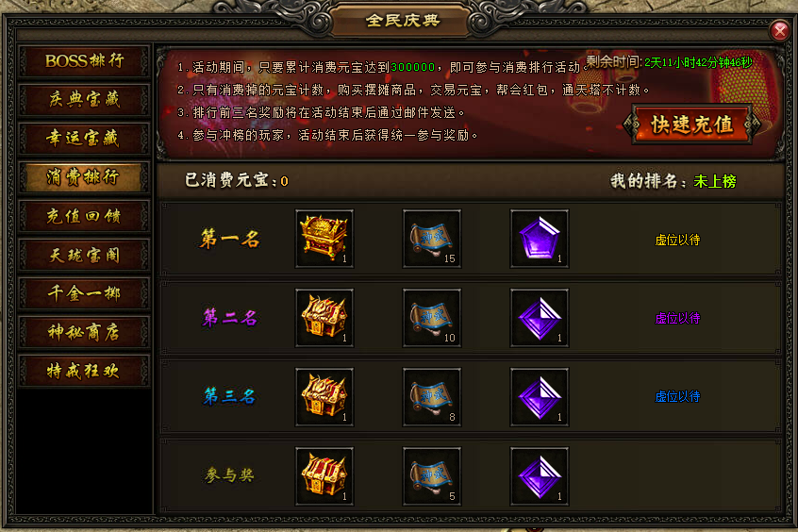Select the 参与奖 purple diamond gem
798x532 pixels.
[x=540, y=476]
